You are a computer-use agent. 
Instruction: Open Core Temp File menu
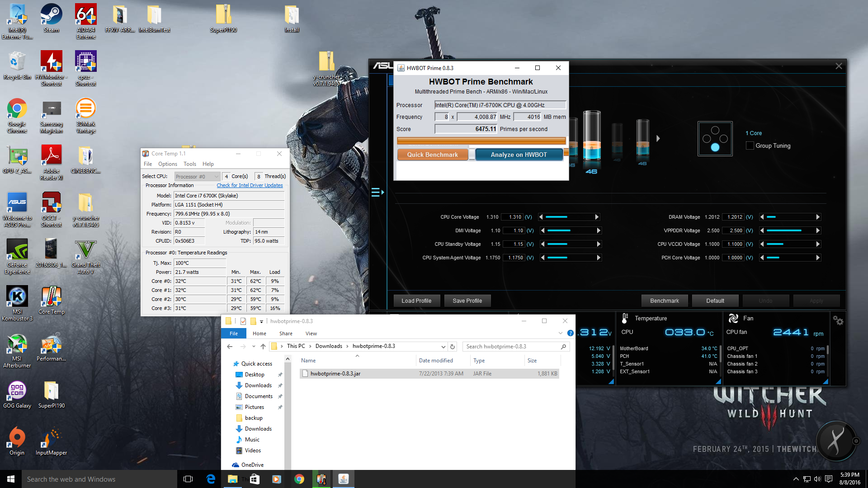148,164
